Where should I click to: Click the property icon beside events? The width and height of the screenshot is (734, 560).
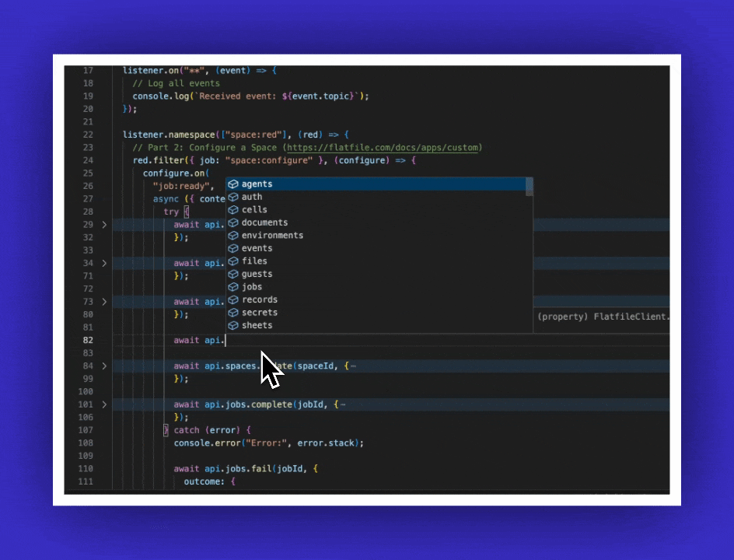click(232, 249)
